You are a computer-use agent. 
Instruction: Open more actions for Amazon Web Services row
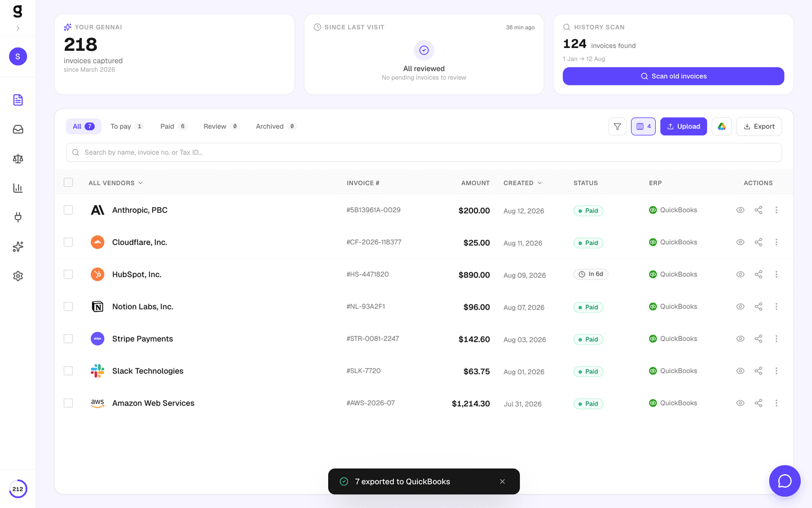pyautogui.click(x=776, y=403)
